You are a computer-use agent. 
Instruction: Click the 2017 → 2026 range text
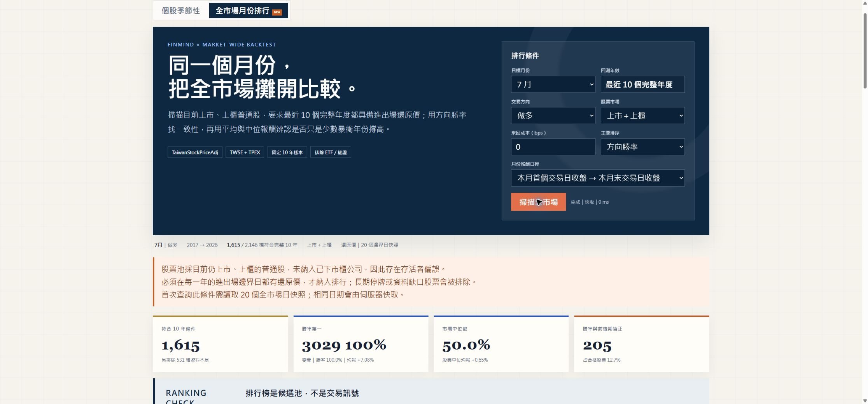point(202,245)
